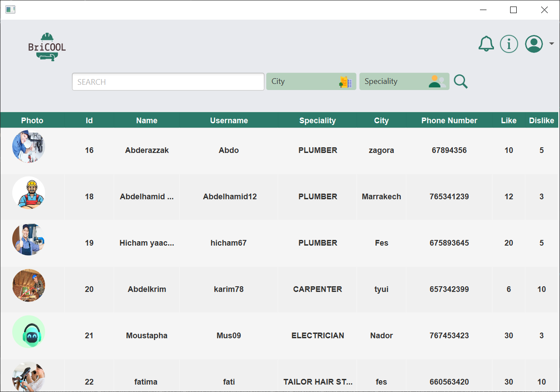This screenshot has width=560, height=392.
Task: Click the BriCOOL logo
Action: [47, 47]
